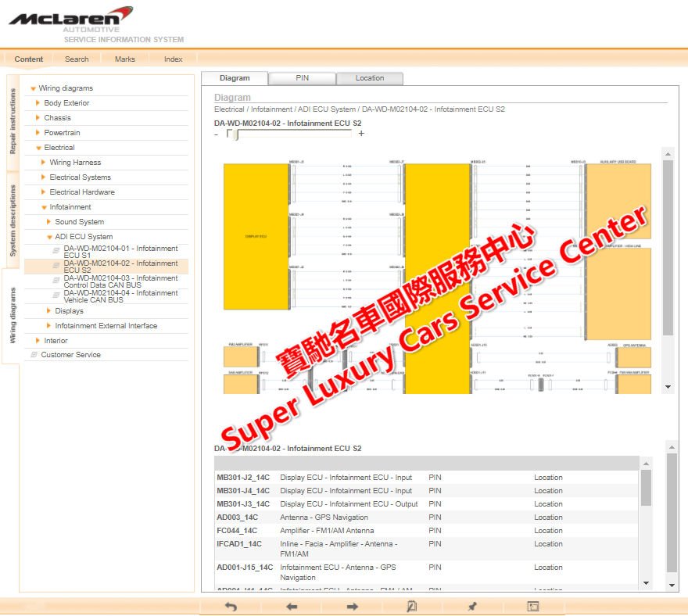Expand the Chassis node
The height and width of the screenshot is (616, 688).
pyautogui.click(x=38, y=117)
